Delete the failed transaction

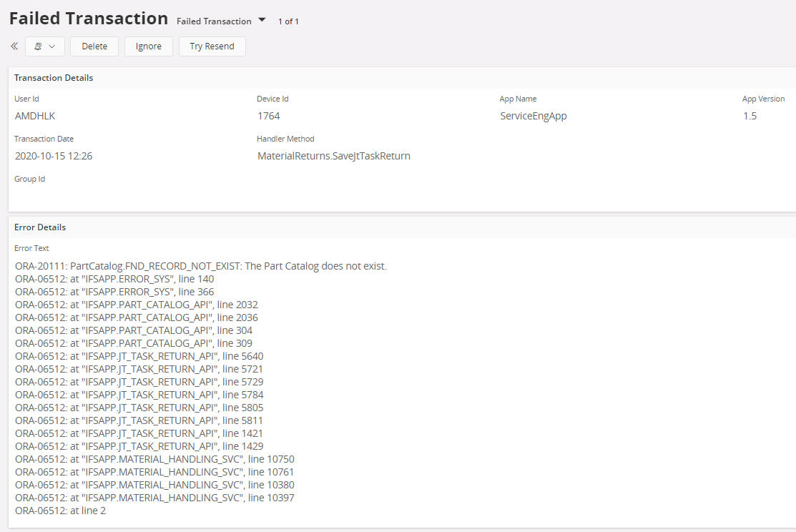point(94,46)
